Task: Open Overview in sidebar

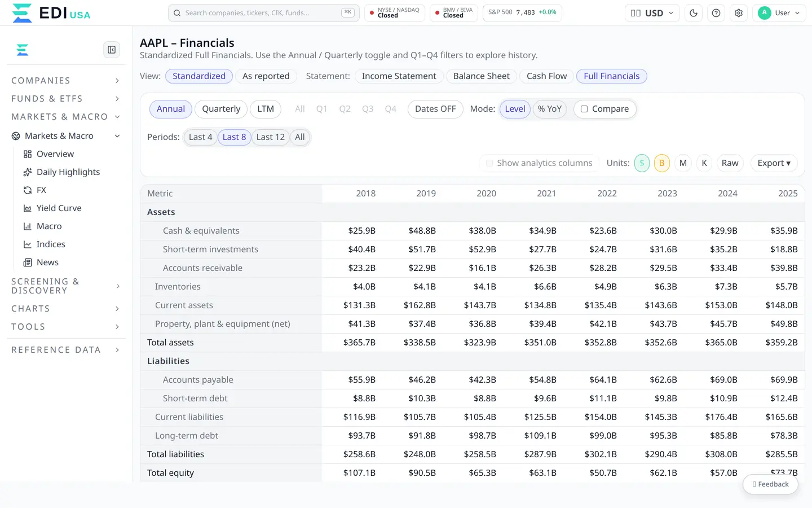Action: pos(55,154)
